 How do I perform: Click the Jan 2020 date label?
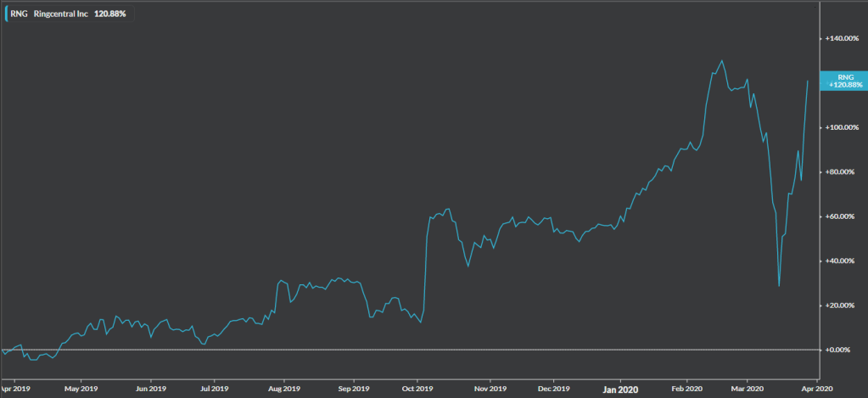coord(619,390)
